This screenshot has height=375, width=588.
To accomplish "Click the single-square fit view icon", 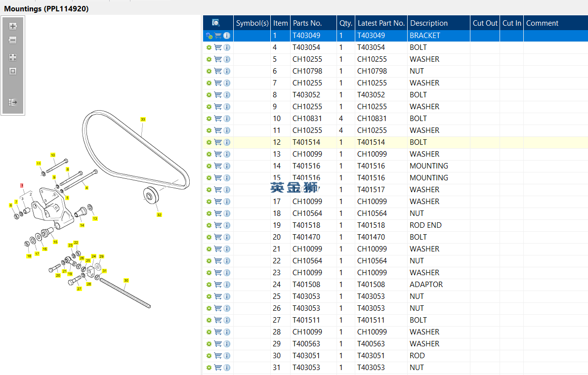I will pos(13,71).
